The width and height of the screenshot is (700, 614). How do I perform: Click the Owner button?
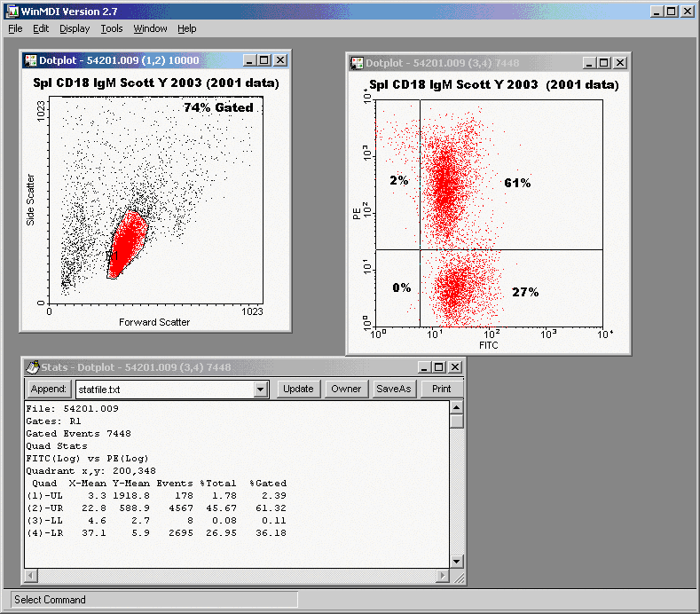pyautogui.click(x=346, y=389)
